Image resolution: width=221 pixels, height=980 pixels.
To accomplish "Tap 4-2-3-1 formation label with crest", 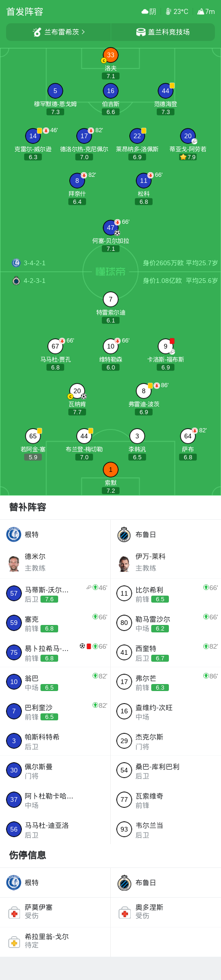I will pos(29,281).
